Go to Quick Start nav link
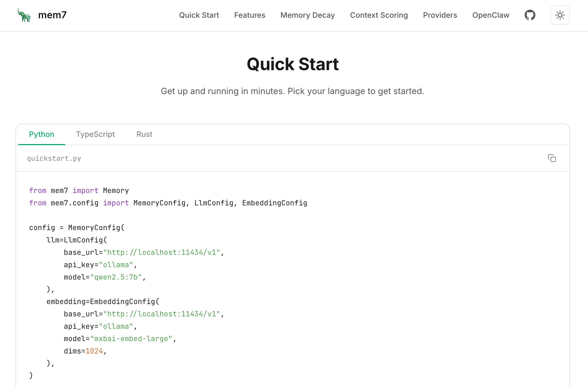 click(x=199, y=15)
